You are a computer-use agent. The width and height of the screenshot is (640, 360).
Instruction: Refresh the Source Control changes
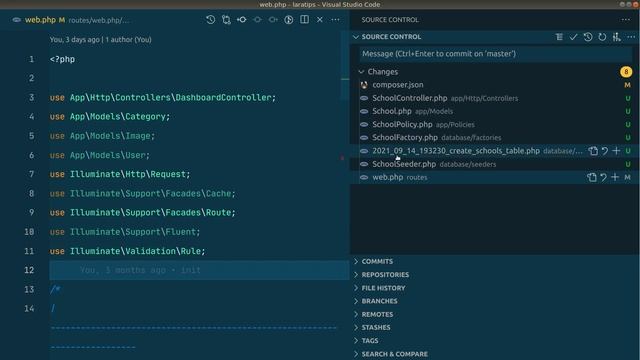pos(602,37)
